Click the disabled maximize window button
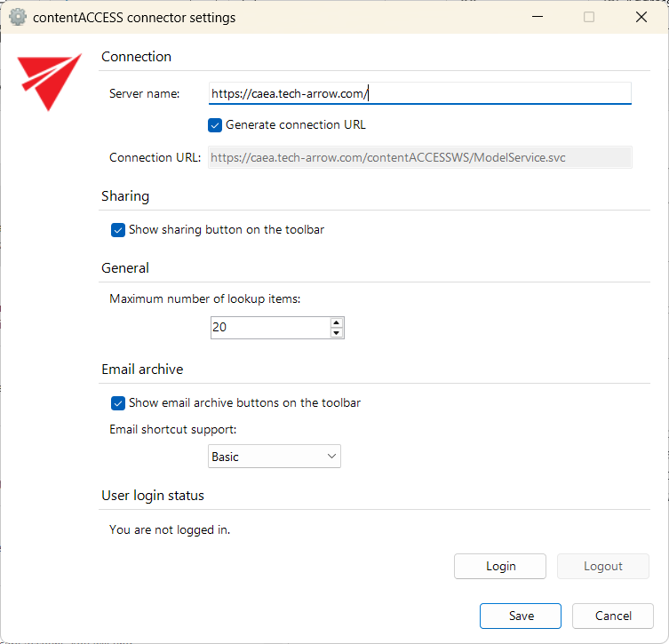 [x=588, y=17]
